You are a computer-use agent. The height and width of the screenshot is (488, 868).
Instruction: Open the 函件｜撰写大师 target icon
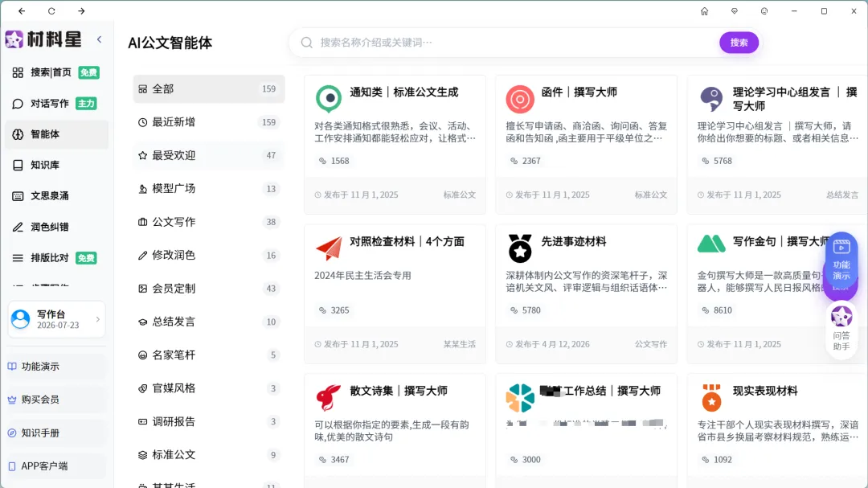click(x=520, y=99)
